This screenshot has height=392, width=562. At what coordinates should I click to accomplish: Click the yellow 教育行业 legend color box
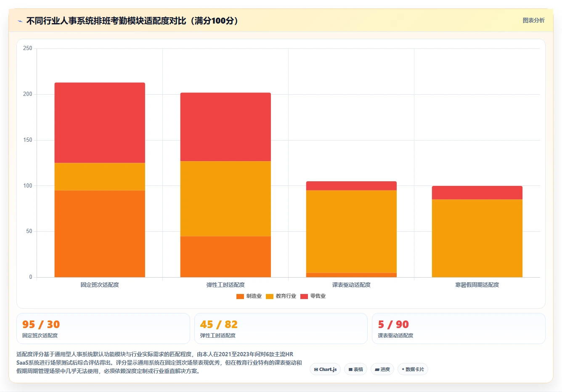pos(270,297)
